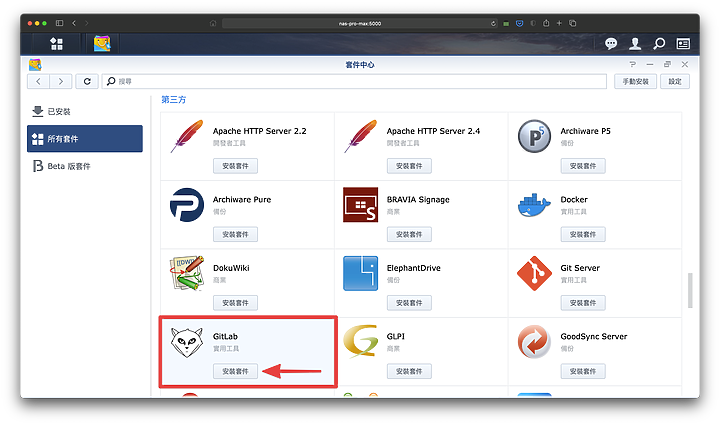Install Apache HTTP Server 2.4 package
Viewport: 720px width, 425px height.
click(409, 166)
